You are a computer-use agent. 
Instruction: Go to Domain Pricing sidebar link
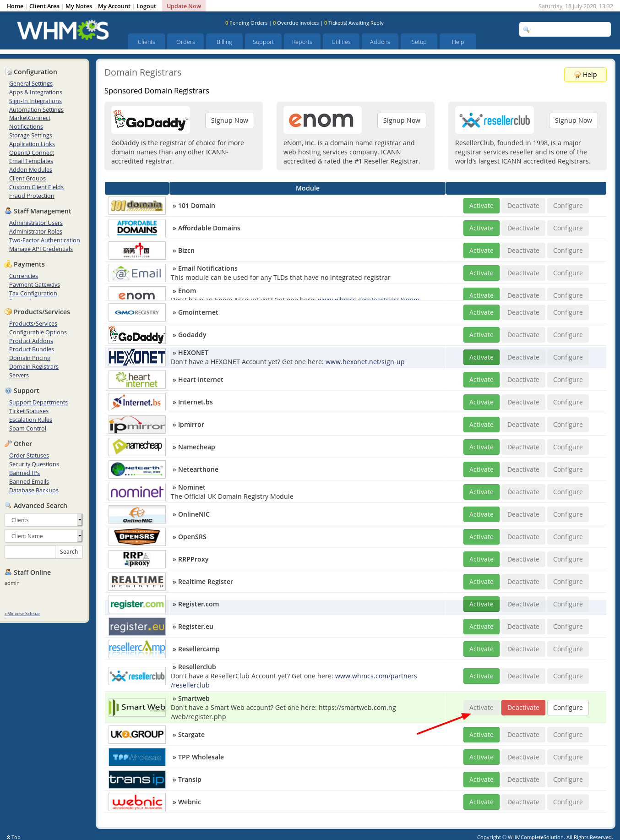pyautogui.click(x=30, y=358)
